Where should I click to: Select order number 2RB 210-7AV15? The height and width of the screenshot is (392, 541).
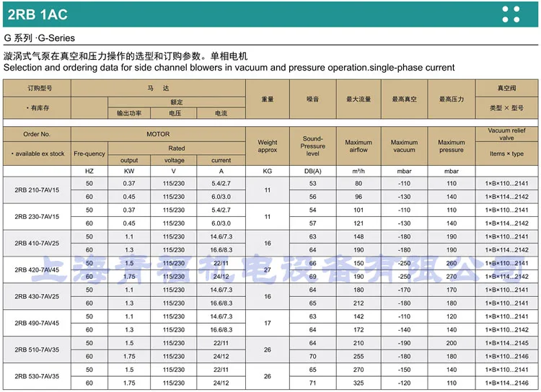click(x=37, y=190)
